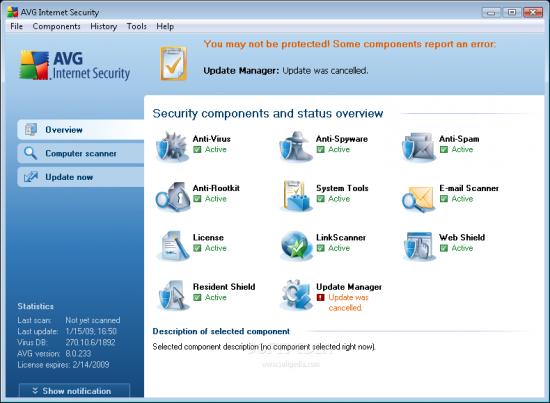Open the Tools menu
Image resolution: width=550 pixels, height=403 pixels.
pos(136,26)
